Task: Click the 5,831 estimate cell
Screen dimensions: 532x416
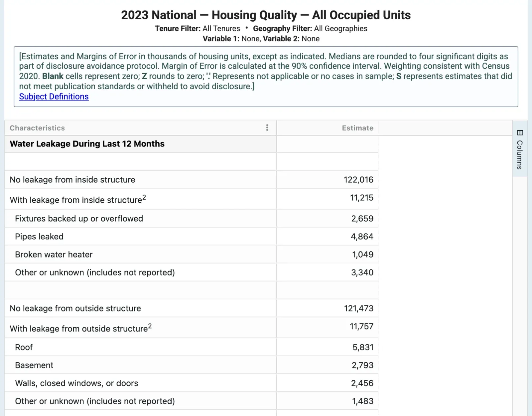Action: 327,347
